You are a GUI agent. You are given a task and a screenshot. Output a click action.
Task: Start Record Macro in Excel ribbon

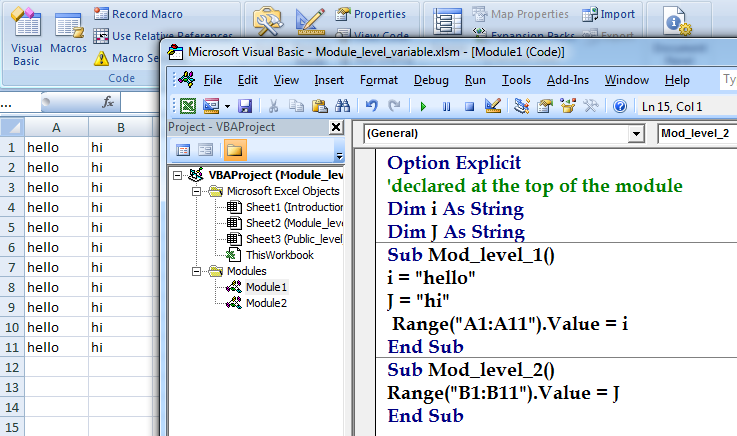coord(138,14)
